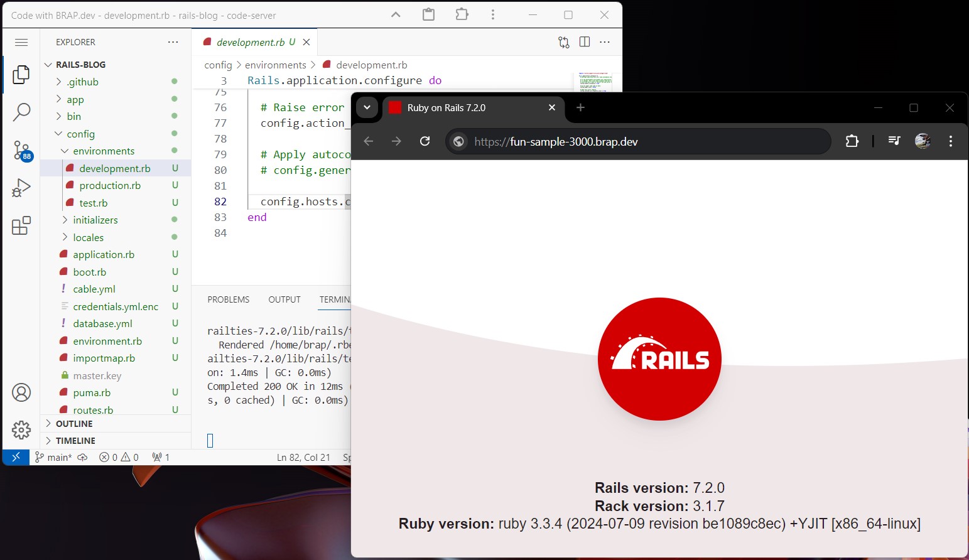The height and width of the screenshot is (560, 969).
Task: Open the Run and Debug panel
Action: coord(21,188)
